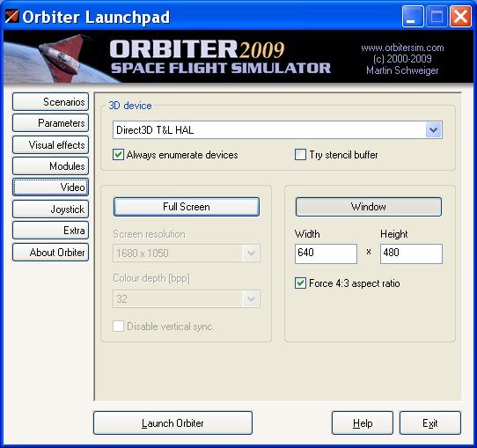This screenshot has width=477, height=448.
Task: Go to the Extra tab
Action: 50,231
